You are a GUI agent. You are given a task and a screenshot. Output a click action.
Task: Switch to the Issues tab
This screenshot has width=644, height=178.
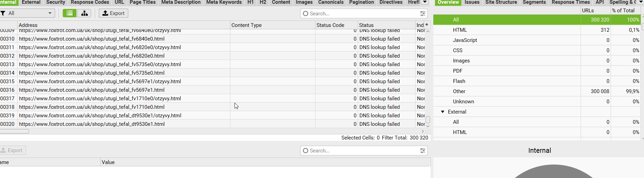pyautogui.click(x=472, y=2)
